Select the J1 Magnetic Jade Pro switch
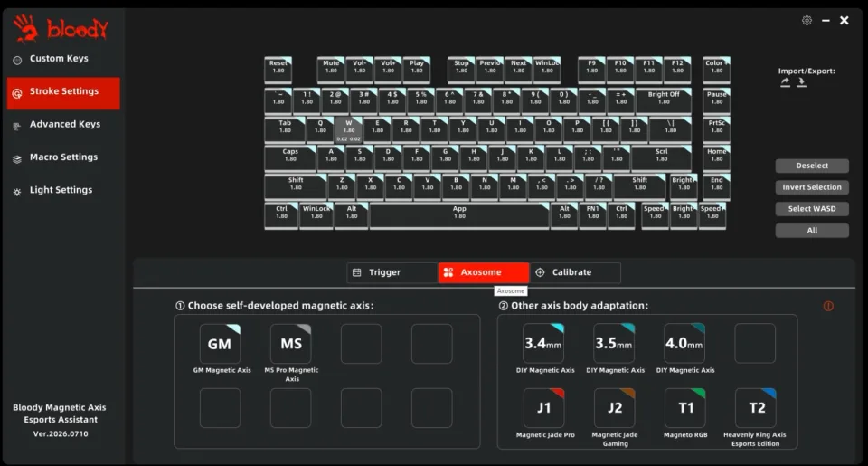Screen dimensions: 868x466 (543, 408)
